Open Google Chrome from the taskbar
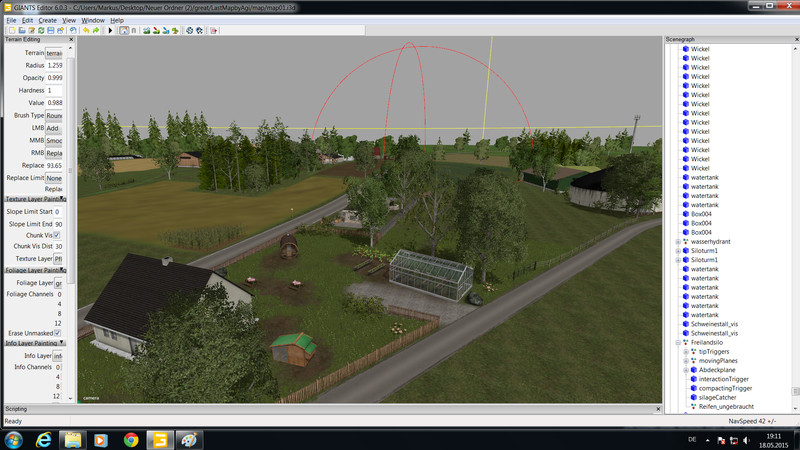Image resolution: width=800 pixels, height=450 pixels. click(131, 439)
